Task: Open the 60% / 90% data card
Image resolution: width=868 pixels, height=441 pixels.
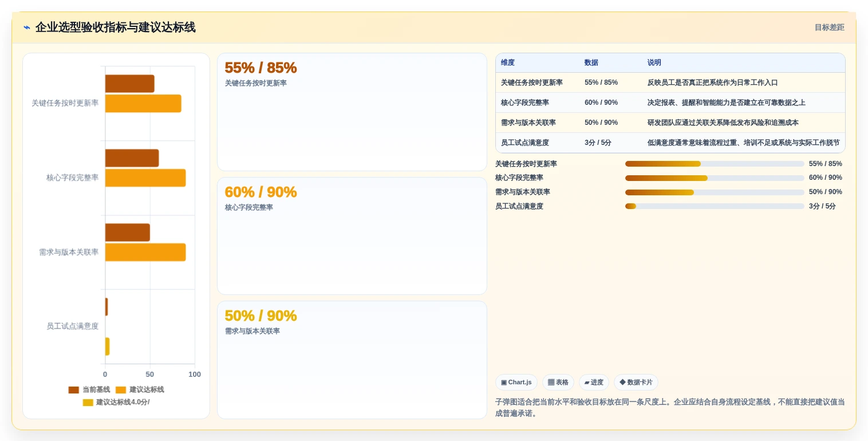Action: pos(352,236)
